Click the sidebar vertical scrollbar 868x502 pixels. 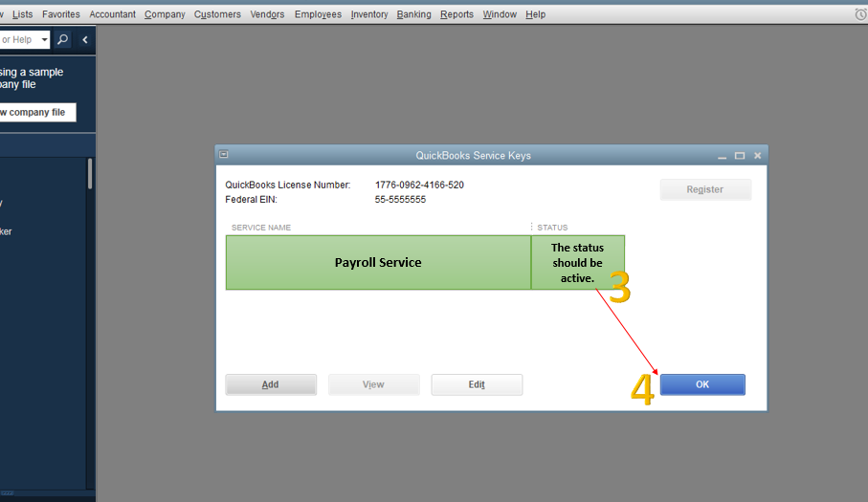click(90, 174)
